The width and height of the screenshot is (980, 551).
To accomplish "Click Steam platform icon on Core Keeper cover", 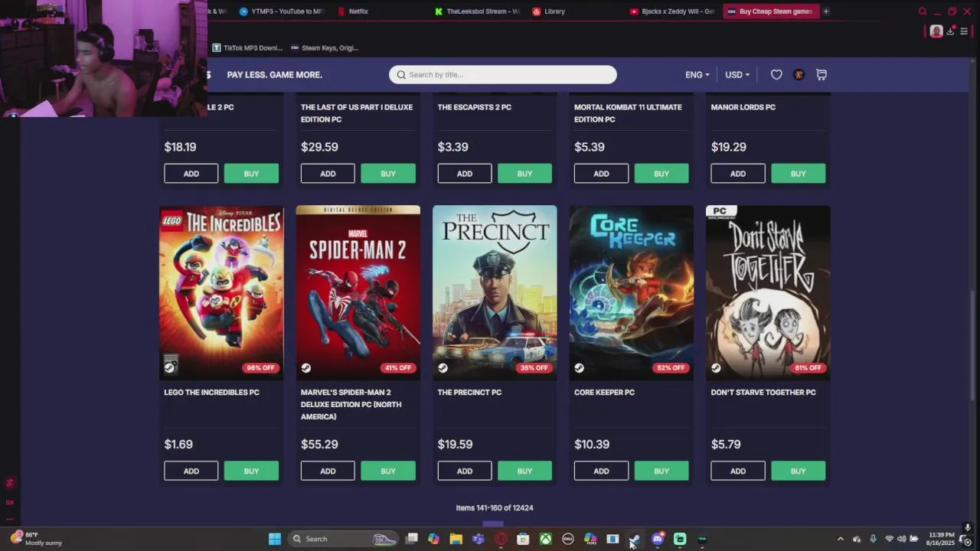I will 579,367.
